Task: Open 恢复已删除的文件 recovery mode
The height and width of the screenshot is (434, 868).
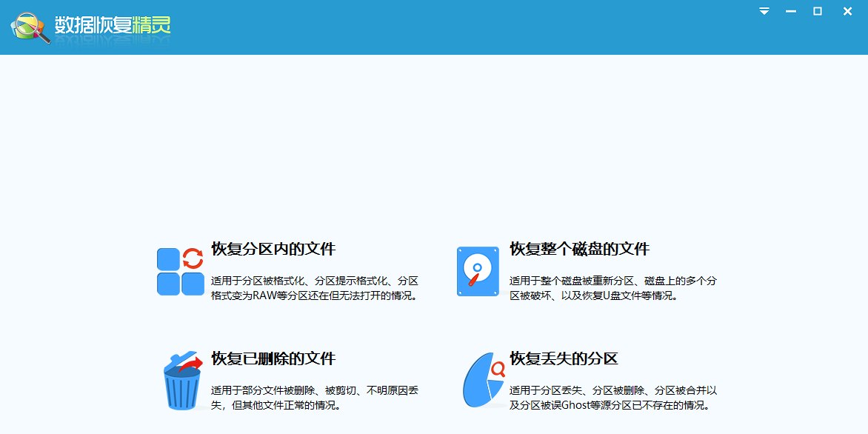Action: tap(276, 358)
